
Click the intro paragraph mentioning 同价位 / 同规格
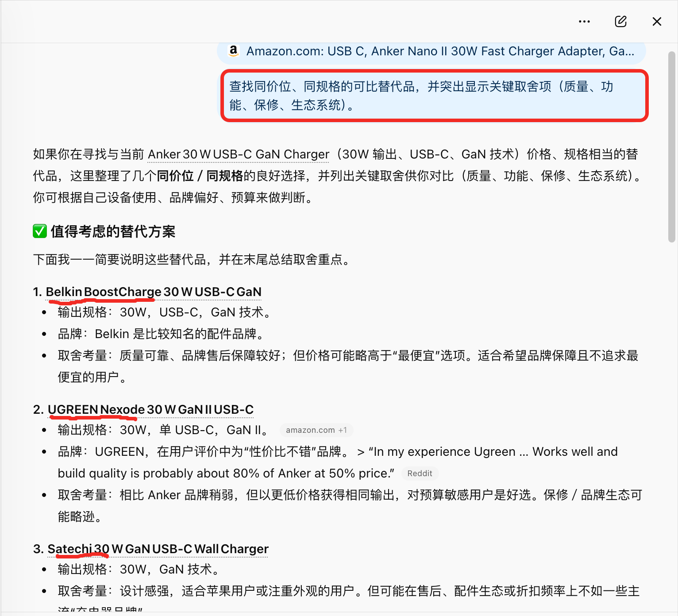[x=336, y=176]
